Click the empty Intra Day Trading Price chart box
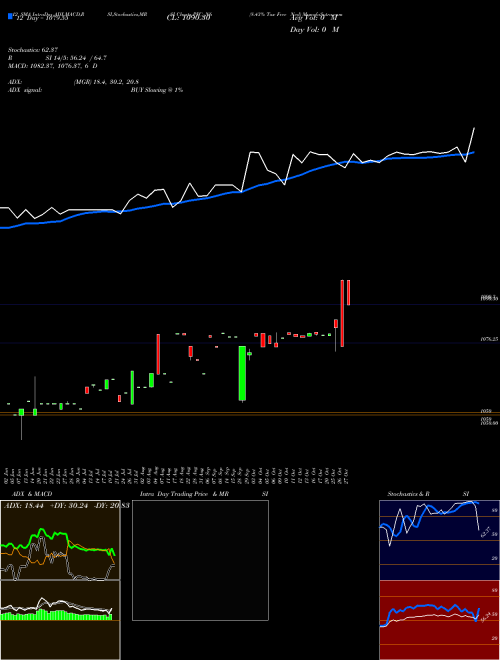The height and width of the screenshot is (660, 500). click(200, 560)
